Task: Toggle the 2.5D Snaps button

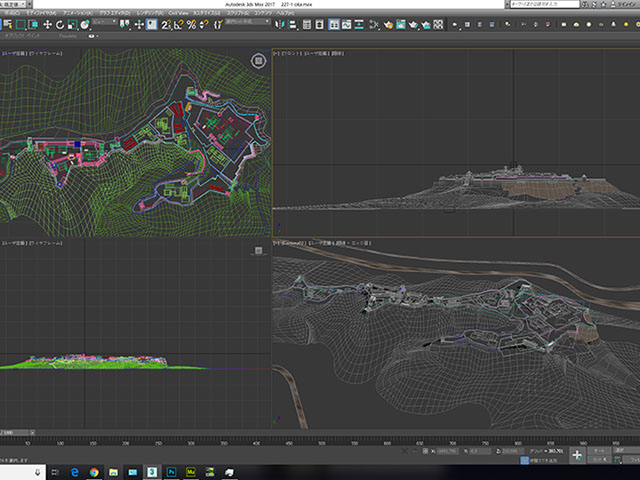Action: pos(166,25)
